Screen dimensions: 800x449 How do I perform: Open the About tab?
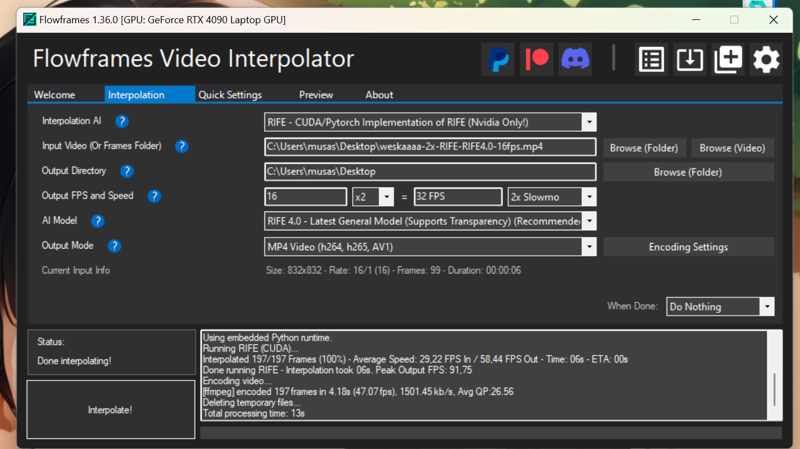coord(379,95)
